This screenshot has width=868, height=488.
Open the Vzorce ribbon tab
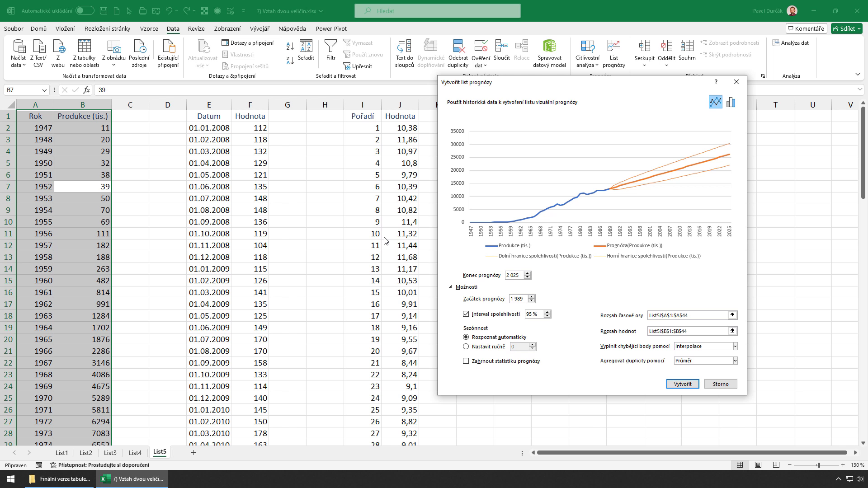149,28
